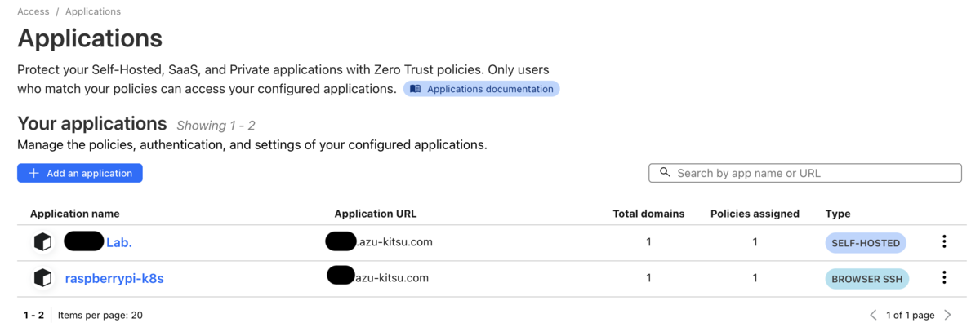980x336 pixels.
Task: Click the Policies assigned value in the raspberrypi-k8s row
Action: click(755, 278)
